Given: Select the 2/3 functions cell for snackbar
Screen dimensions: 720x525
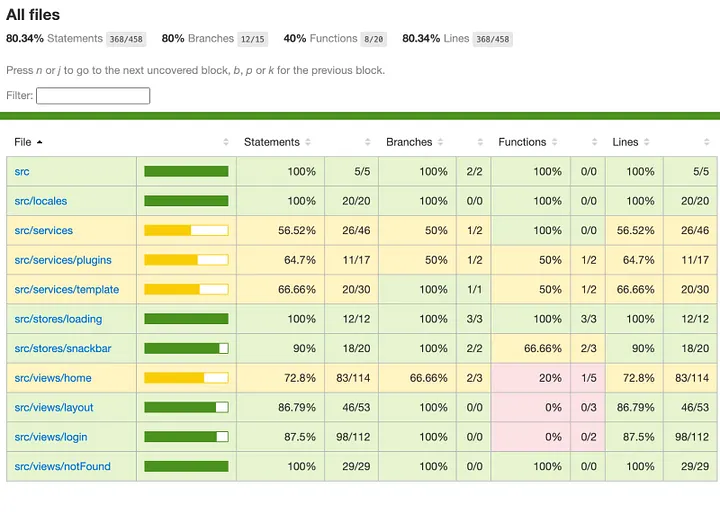Looking at the screenshot, I should [x=588, y=348].
